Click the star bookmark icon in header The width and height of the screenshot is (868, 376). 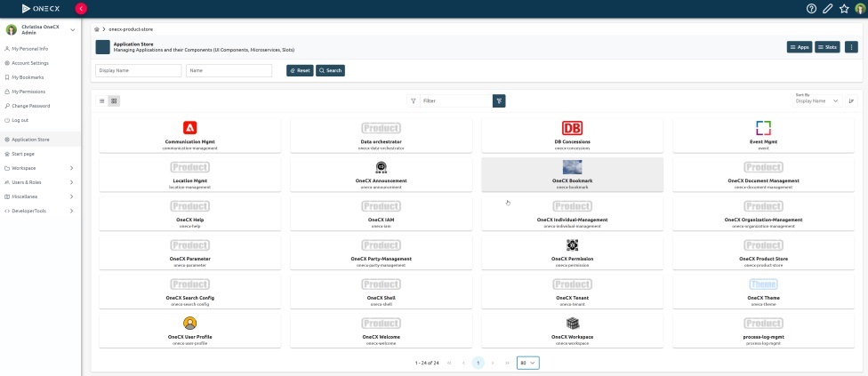tap(844, 8)
